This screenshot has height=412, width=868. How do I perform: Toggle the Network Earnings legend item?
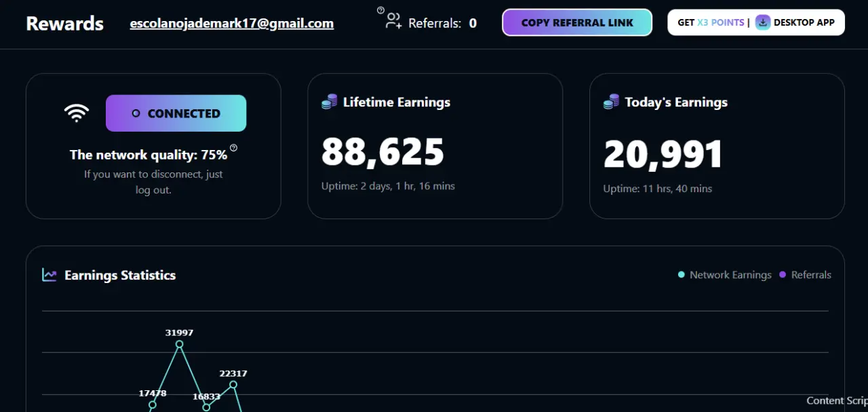tap(725, 275)
